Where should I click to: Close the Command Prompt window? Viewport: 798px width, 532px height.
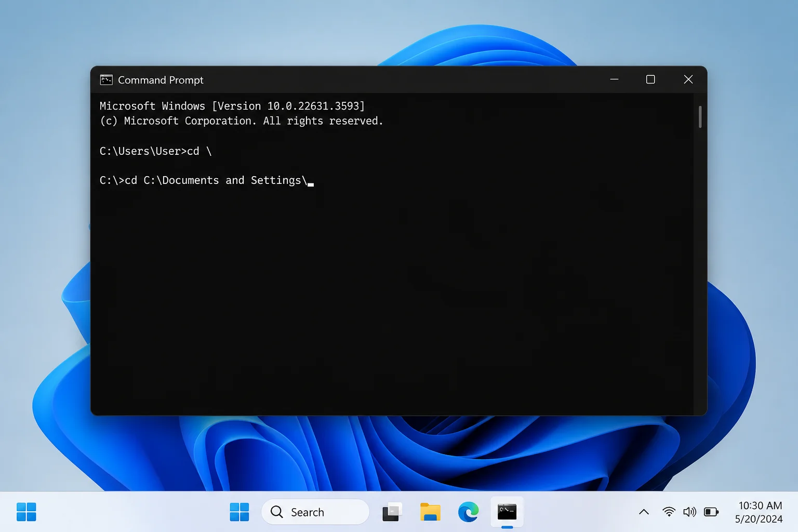[x=688, y=79]
